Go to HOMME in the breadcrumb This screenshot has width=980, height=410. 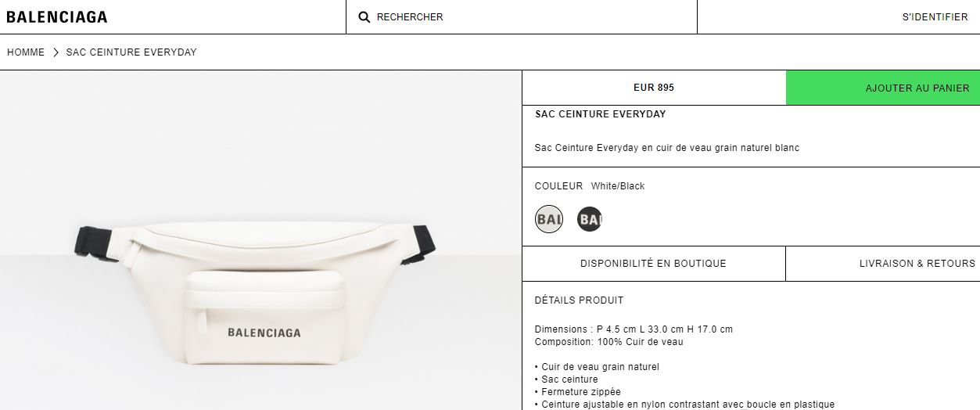[26, 52]
